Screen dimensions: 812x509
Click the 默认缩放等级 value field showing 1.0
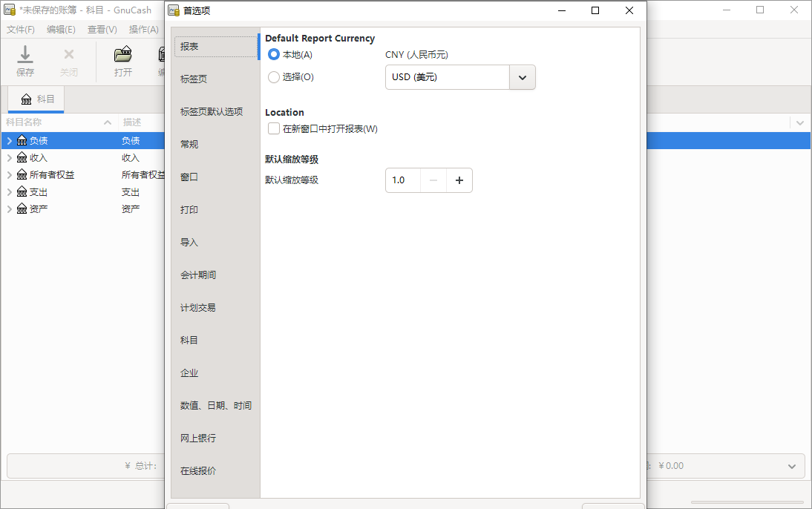(x=402, y=180)
